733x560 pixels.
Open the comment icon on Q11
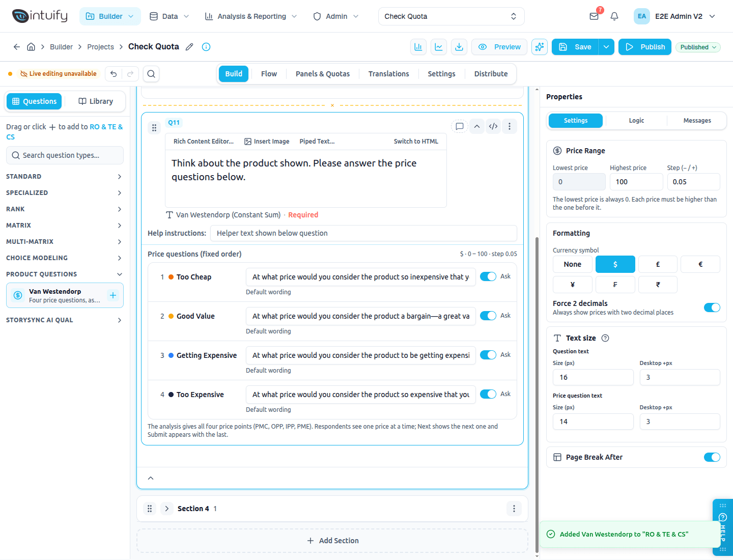[460, 126]
